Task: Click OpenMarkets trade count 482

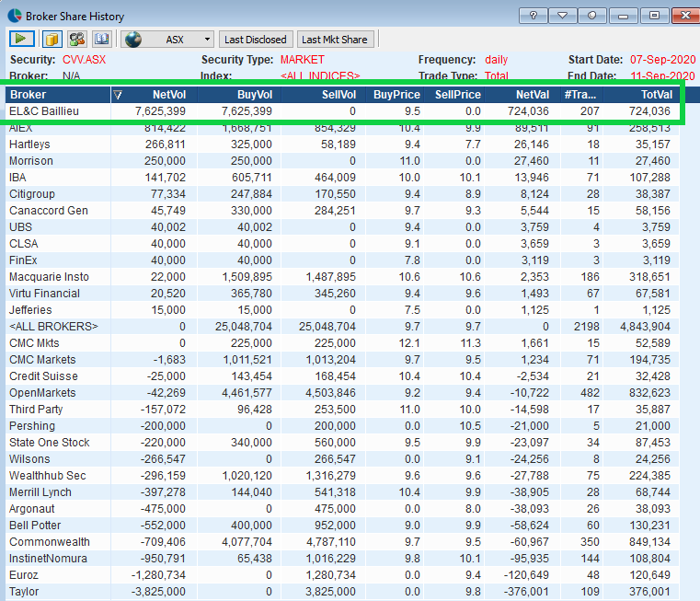Action: [x=590, y=393]
